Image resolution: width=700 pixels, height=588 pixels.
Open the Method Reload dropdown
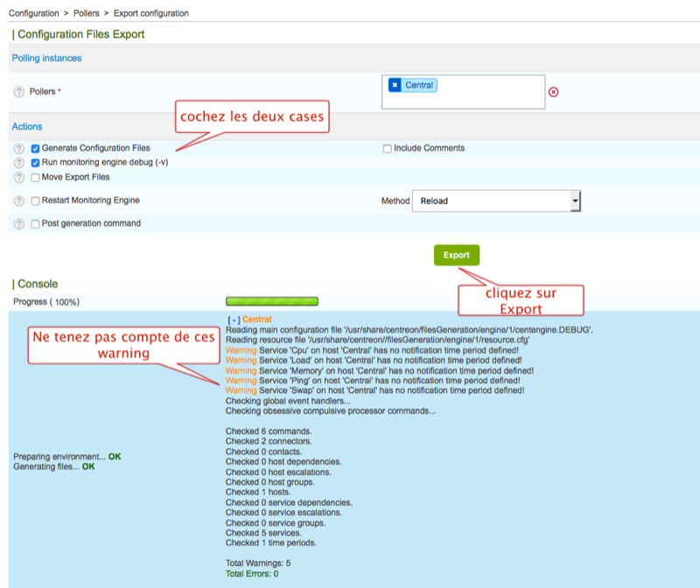[x=495, y=201]
